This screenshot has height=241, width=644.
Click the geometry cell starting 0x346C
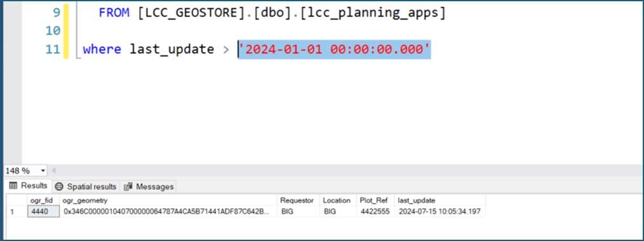point(168,212)
